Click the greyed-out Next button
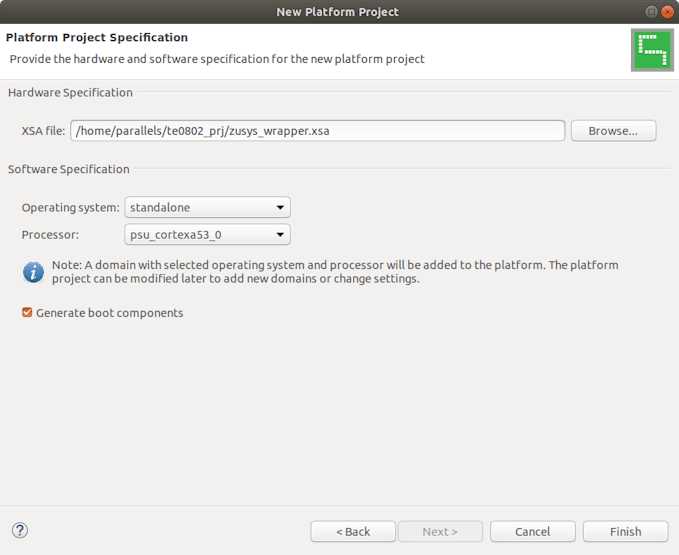 tap(440, 532)
